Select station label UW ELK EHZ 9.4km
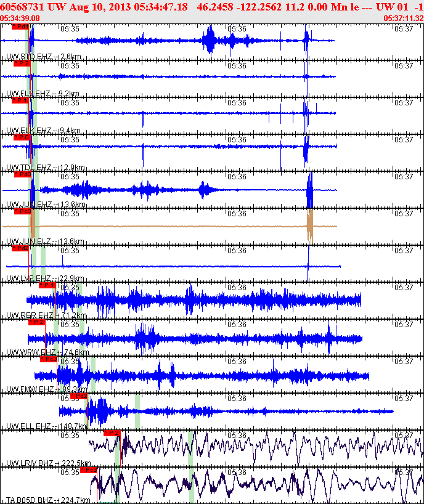 pos(43,131)
